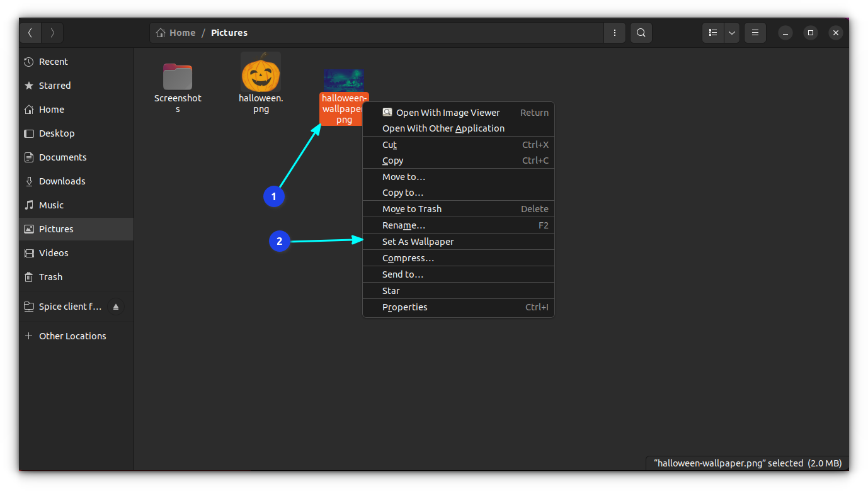
Task: Open the three-dot path options menu
Action: [614, 33]
